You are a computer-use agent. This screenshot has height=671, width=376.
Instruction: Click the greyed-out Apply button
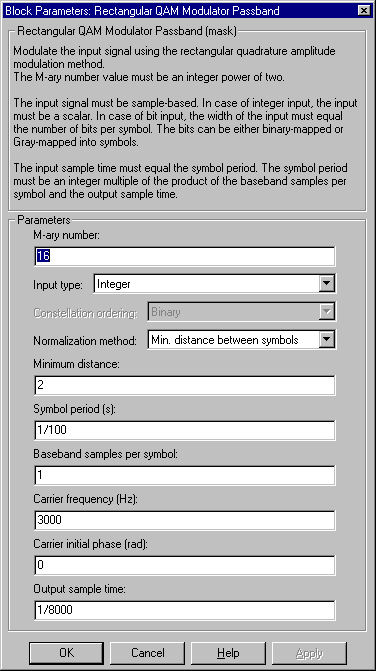click(x=309, y=653)
